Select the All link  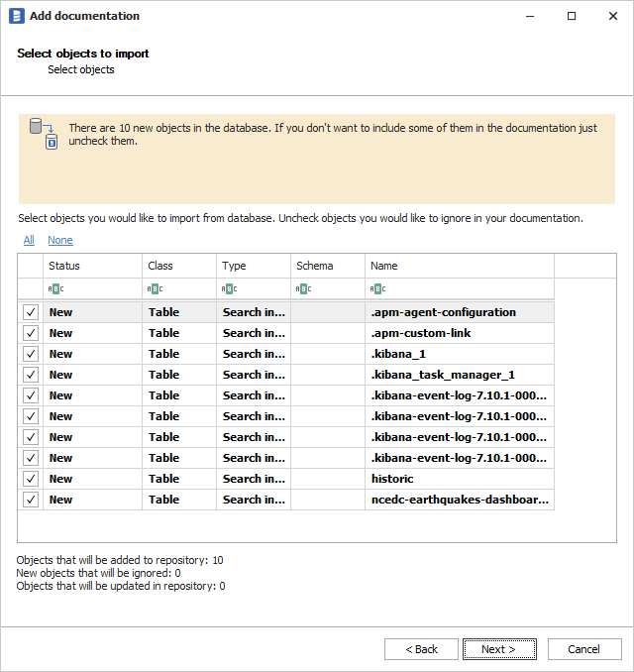pyautogui.click(x=29, y=240)
